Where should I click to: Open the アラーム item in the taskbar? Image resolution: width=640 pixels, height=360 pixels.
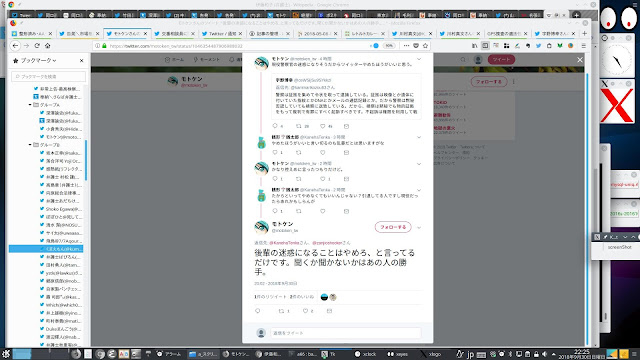[x=169, y=354]
